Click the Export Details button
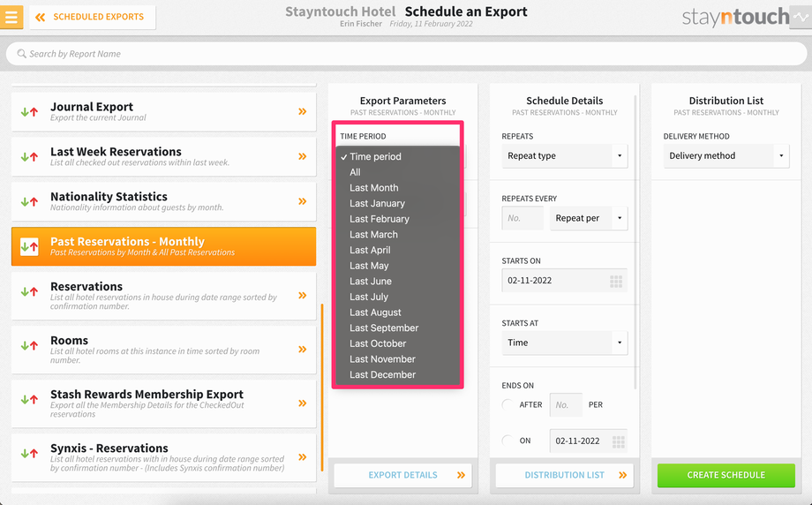 (x=402, y=475)
